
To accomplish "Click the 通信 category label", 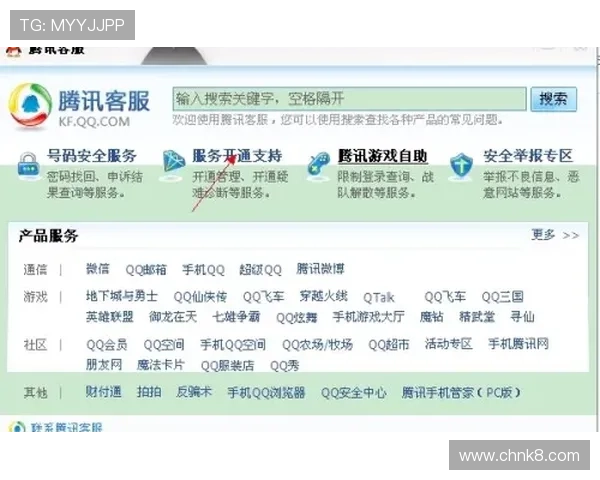I will [35, 269].
